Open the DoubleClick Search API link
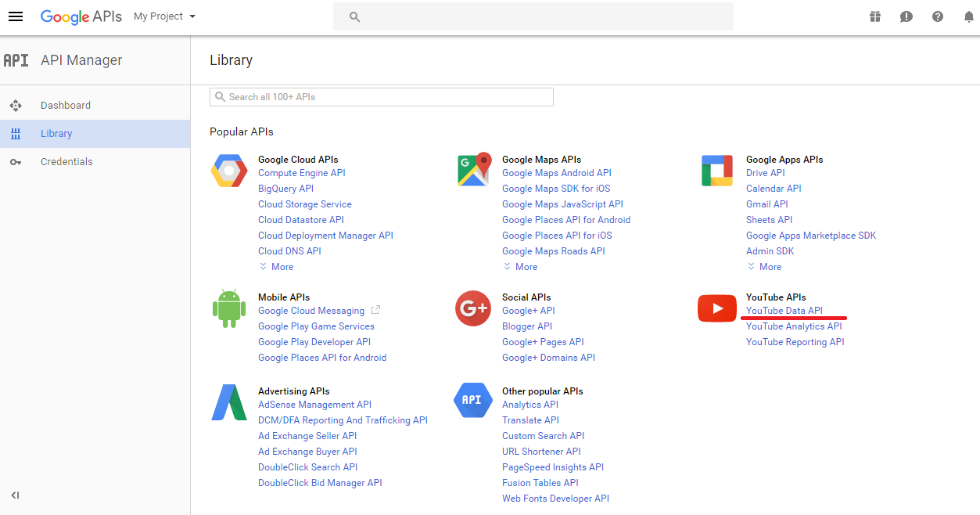The image size is (980, 515). pos(308,467)
